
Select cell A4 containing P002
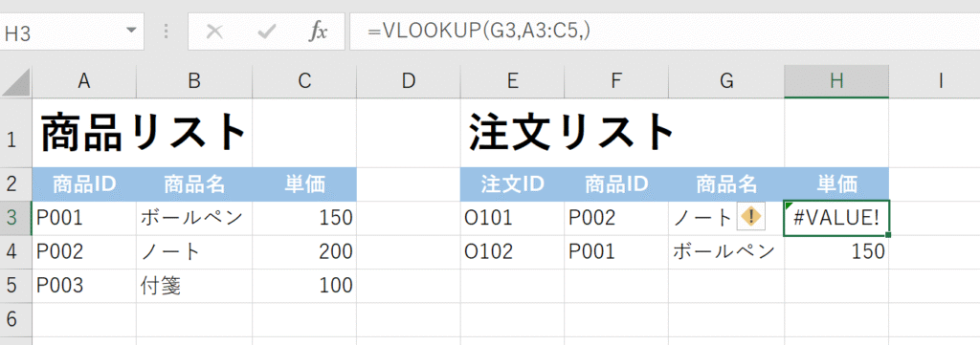point(84,251)
